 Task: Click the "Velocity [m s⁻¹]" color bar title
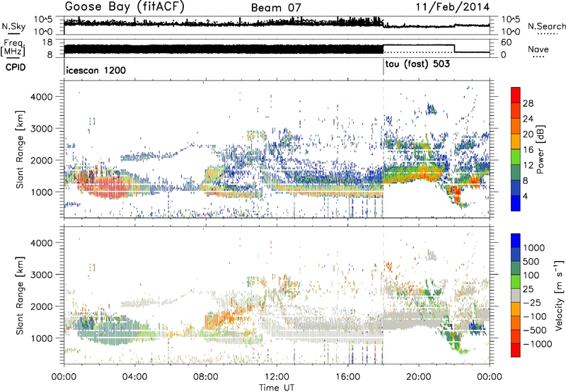[559, 295]
